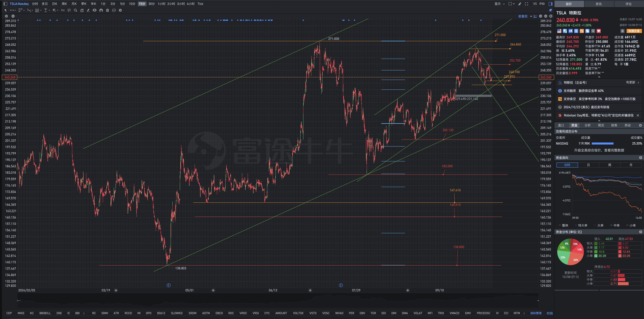Toggle the right sidebar panel icon
This screenshot has width=644, height=319.
[550, 4]
